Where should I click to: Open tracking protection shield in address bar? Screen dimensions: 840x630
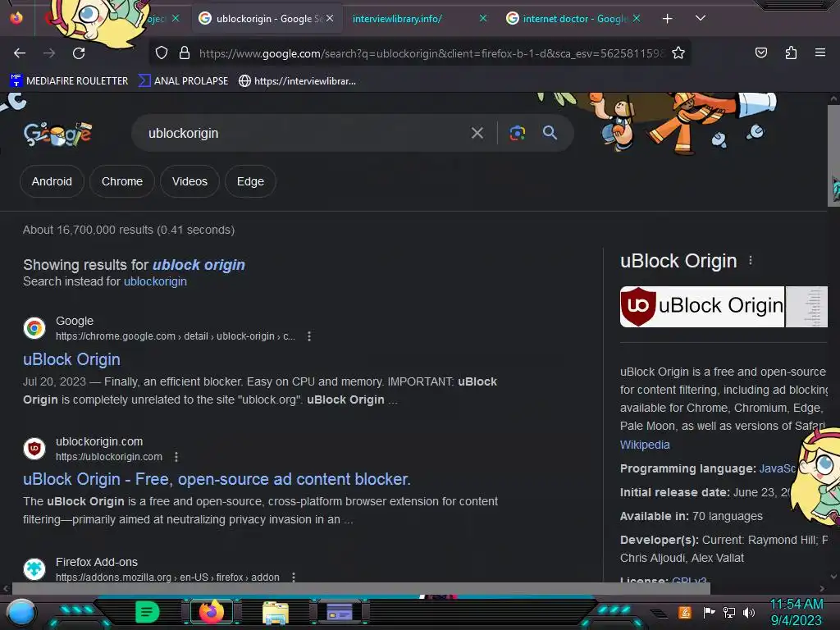[x=162, y=53]
